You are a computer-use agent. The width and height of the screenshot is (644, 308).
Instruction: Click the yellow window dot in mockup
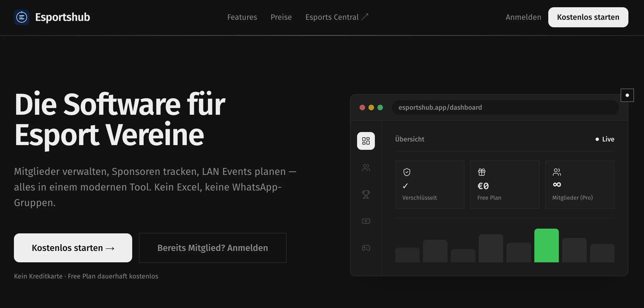click(371, 107)
